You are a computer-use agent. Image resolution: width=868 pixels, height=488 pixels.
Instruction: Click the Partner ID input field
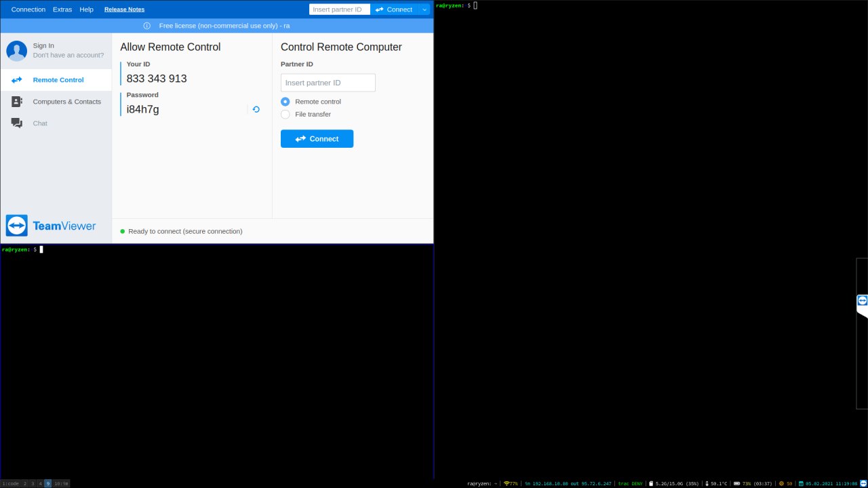tap(328, 83)
